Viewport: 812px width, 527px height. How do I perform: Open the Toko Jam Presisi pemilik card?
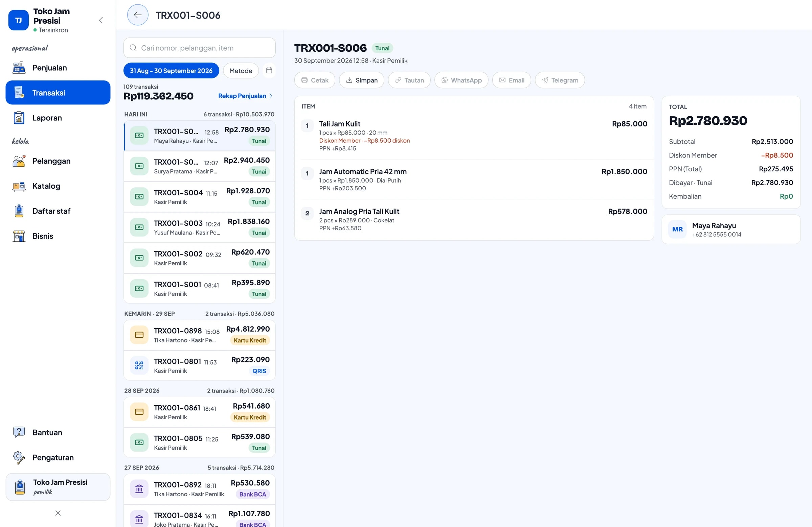[x=58, y=487]
